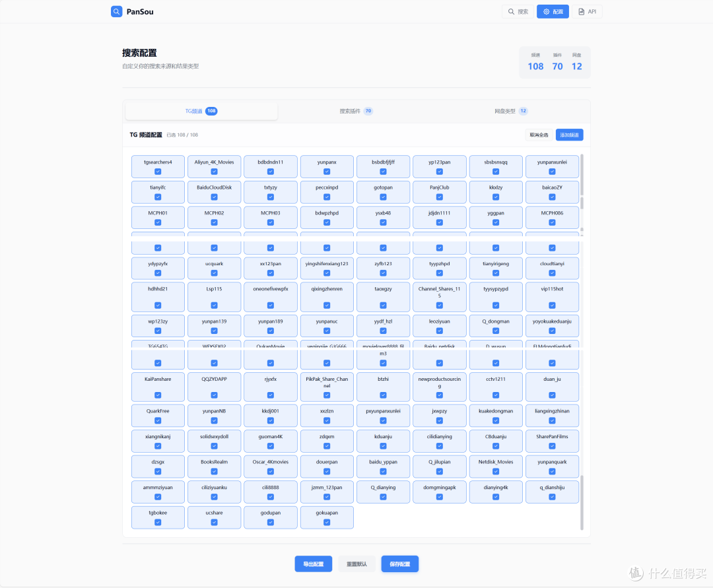This screenshot has height=588, width=713.
Task: Uncheck the ucquark channel checkbox
Action: pos(214,273)
